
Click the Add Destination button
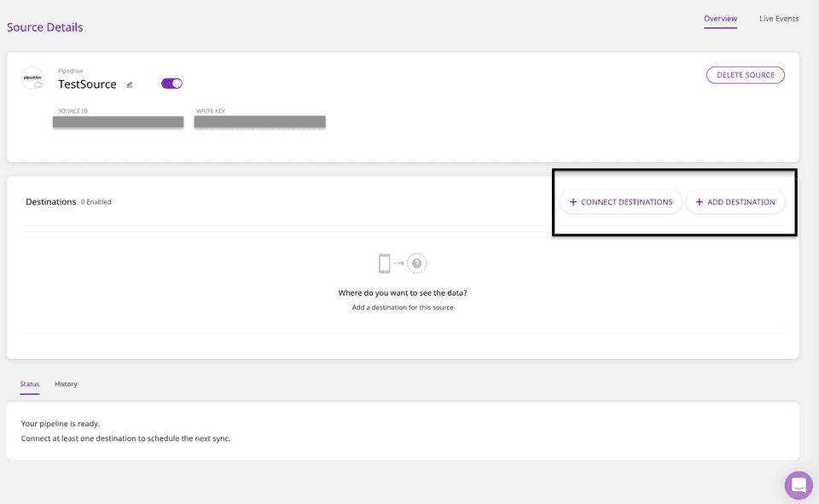[735, 202]
